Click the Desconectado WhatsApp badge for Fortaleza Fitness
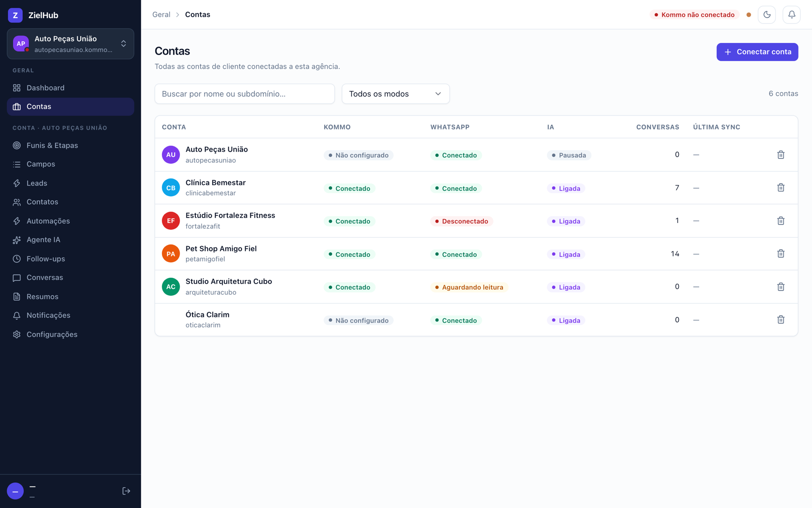 tap(461, 221)
